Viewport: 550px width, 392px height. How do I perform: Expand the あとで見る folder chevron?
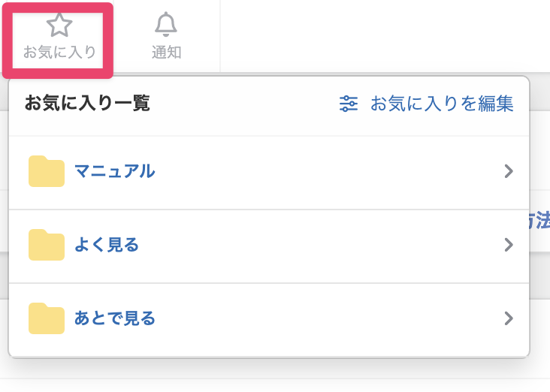point(509,318)
